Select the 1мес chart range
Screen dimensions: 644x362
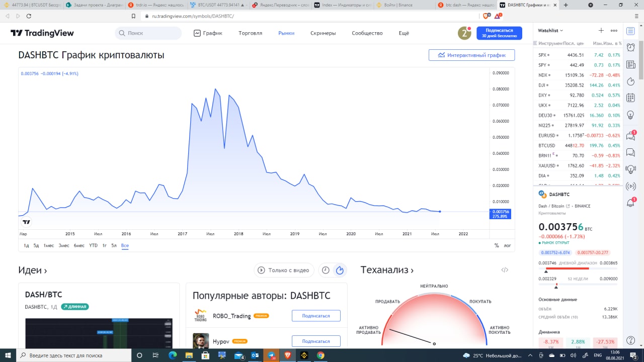click(x=48, y=246)
